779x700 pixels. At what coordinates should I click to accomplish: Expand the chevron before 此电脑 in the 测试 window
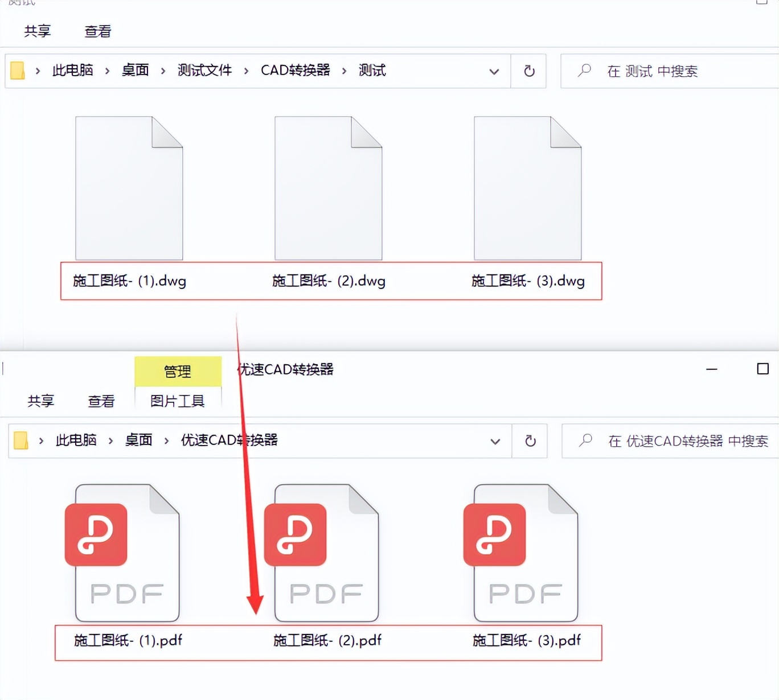(x=38, y=71)
